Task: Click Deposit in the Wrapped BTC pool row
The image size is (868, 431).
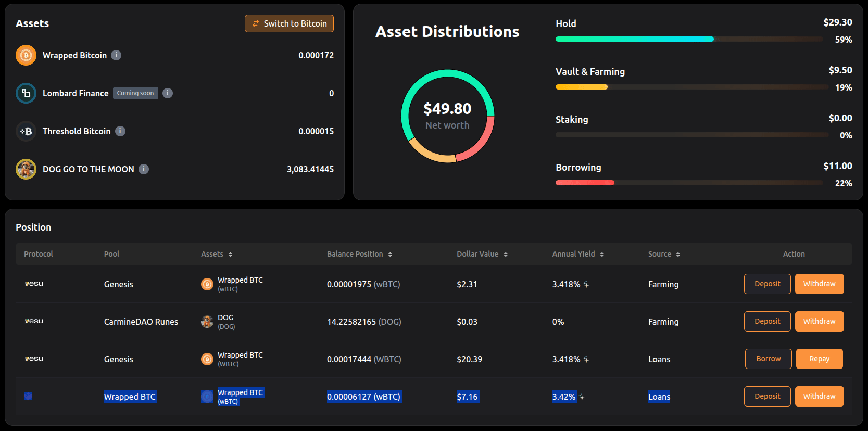Action: [x=768, y=396]
